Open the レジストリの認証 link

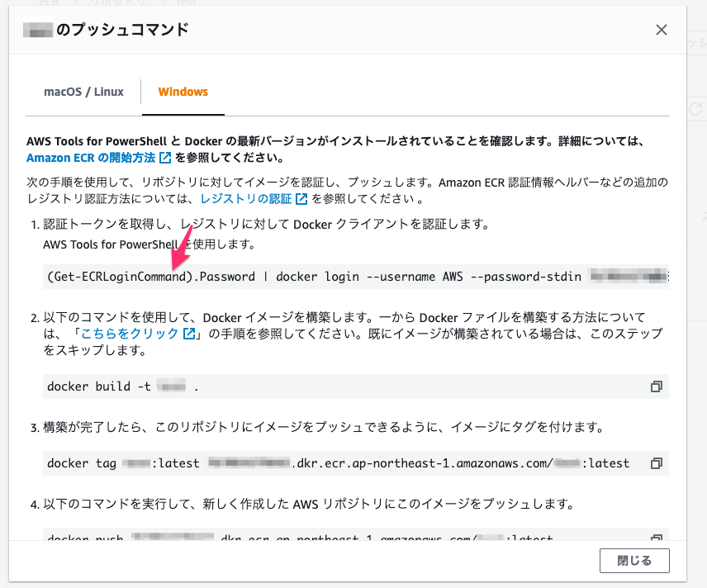tap(254, 199)
